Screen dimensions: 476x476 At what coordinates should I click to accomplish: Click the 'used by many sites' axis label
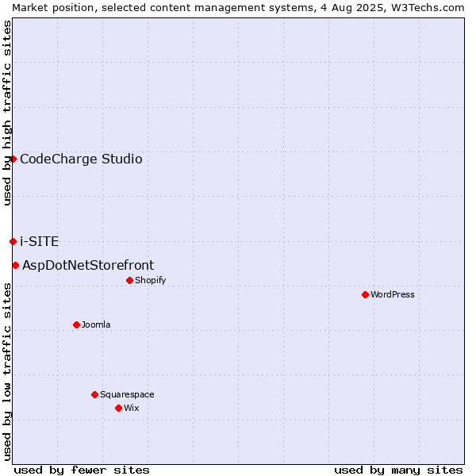398,470
